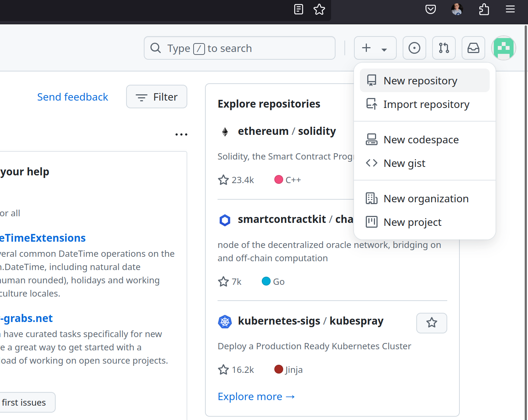
Task: Collapse the create new plus dropdown
Action: pos(375,48)
